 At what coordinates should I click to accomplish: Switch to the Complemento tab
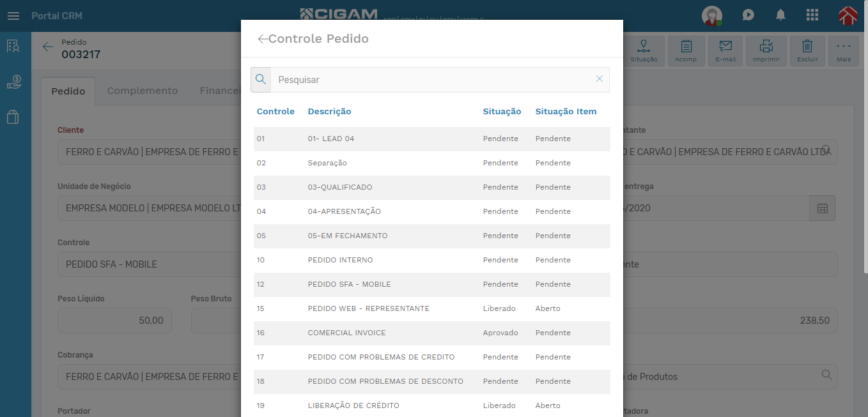tap(143, 91)
